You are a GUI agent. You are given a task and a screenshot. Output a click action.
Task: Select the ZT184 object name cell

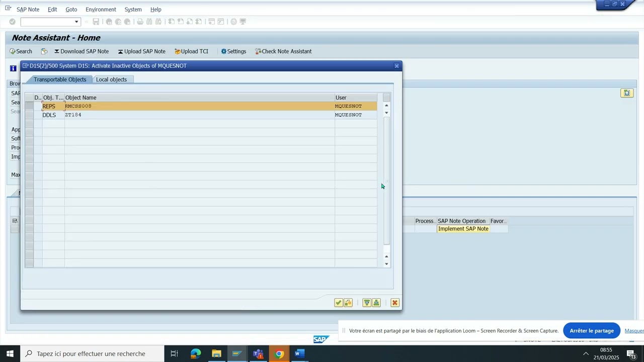point(200,115)
